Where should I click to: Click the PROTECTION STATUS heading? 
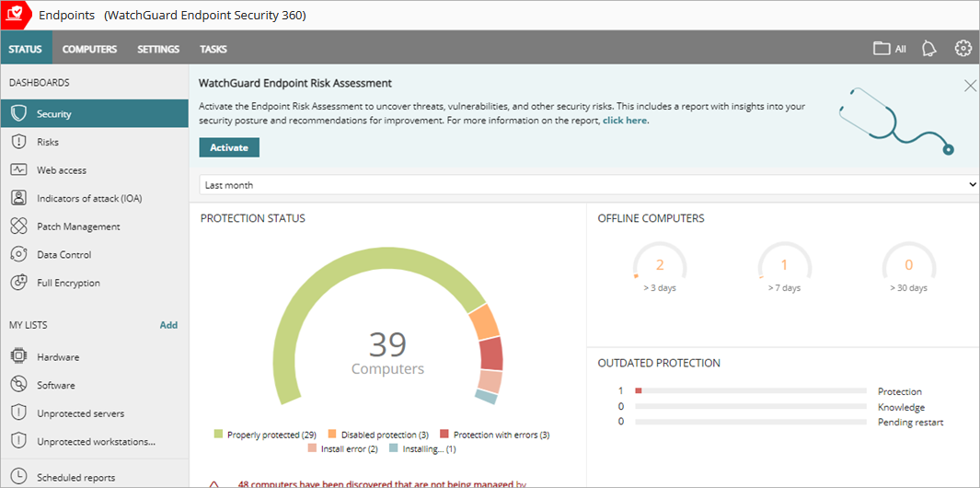point(252,218)
